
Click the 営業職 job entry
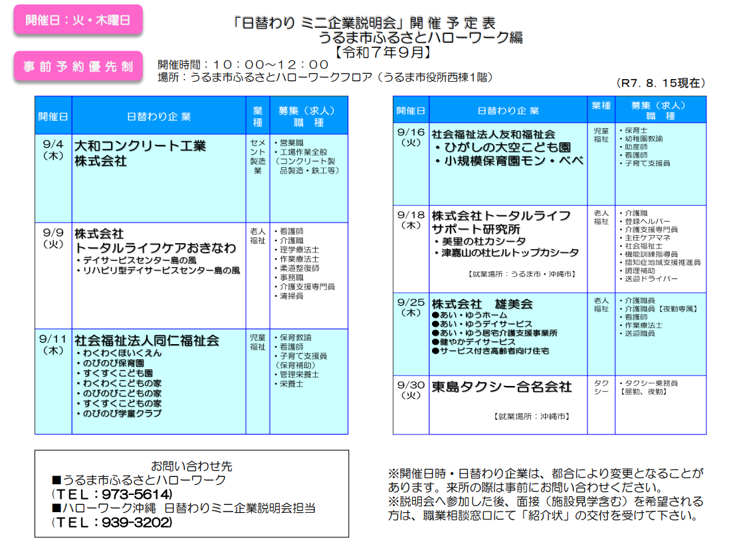288,142
